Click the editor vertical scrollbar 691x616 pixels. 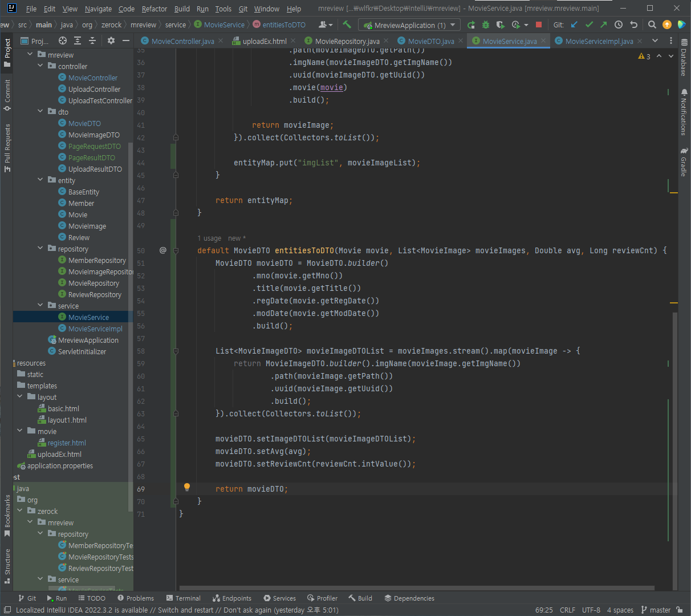(675, 451)
